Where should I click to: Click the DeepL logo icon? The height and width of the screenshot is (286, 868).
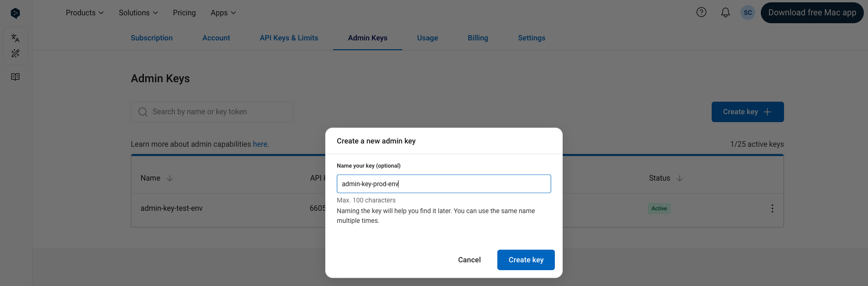pyautogui.click(x=15, y=13)
